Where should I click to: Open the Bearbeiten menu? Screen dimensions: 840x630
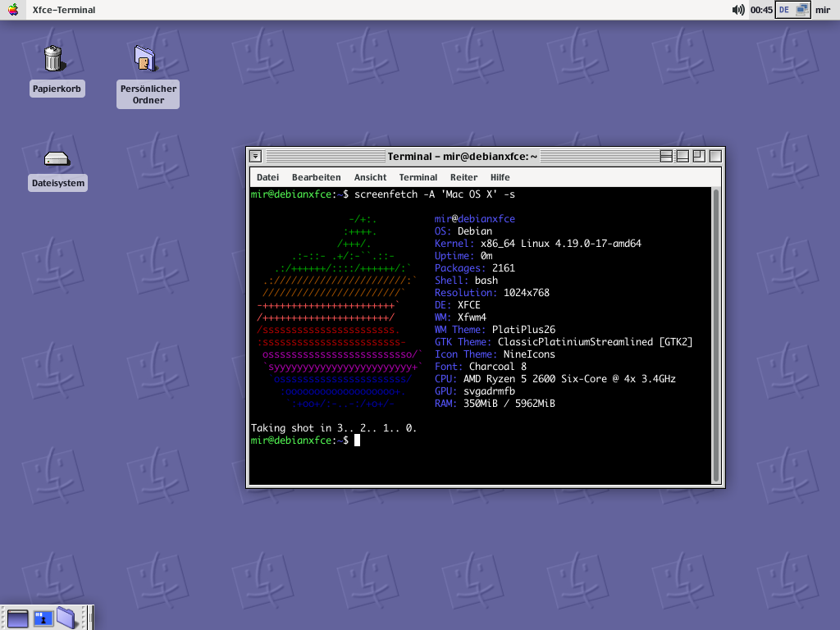tap(316, 177)
